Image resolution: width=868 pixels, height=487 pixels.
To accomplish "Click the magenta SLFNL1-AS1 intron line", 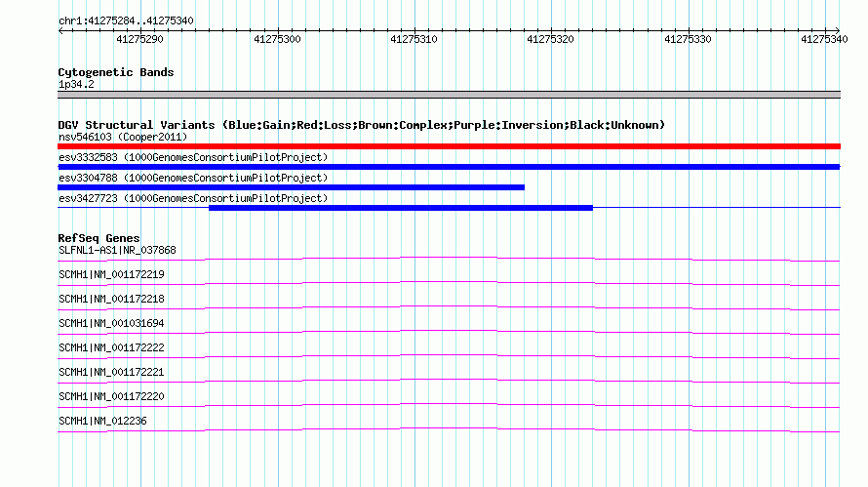I will point(449,259).
